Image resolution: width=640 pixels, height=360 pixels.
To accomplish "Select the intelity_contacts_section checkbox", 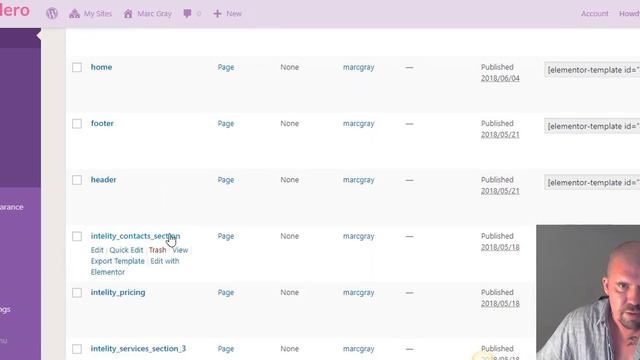I will [77, 236].
